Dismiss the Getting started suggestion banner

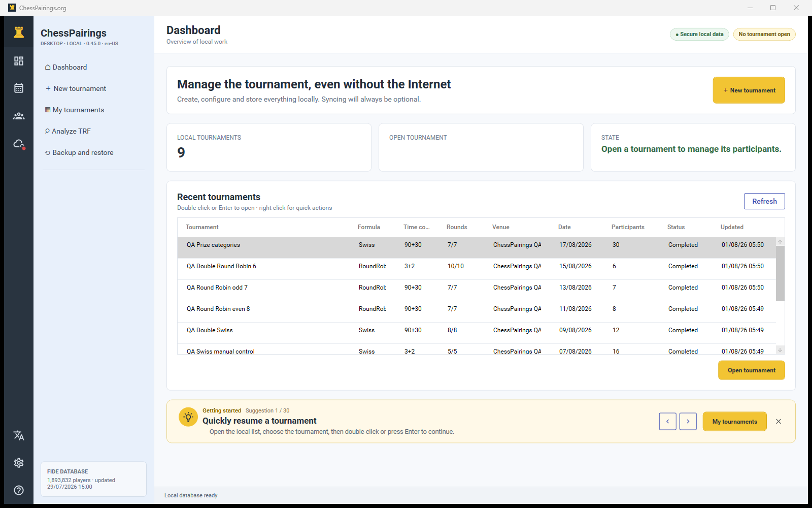[x=779, y=422]
